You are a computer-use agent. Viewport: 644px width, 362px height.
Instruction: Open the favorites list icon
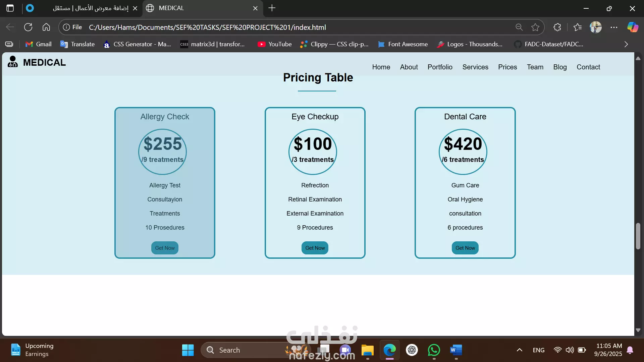pos(578,27)
